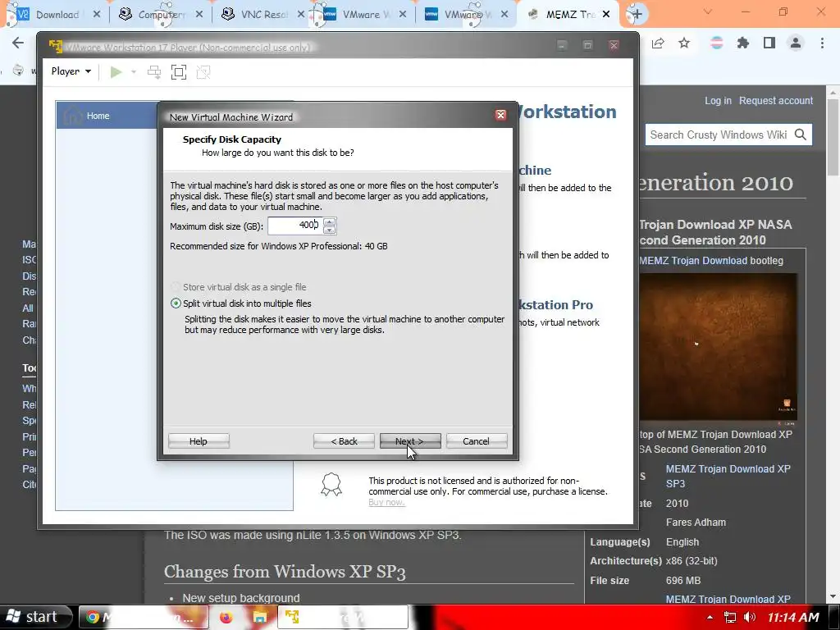840x630 pixels.
Task: Select the Home item in VMware sidebar
Action: (107, 115)
